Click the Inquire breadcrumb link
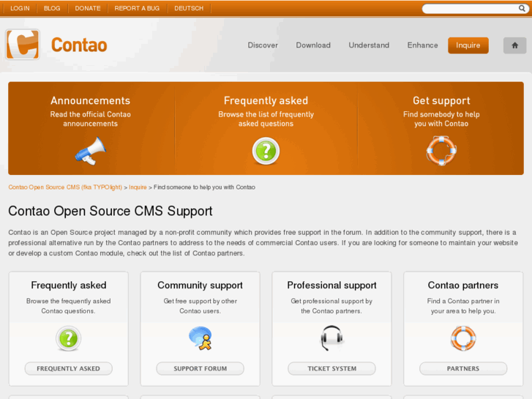532x399 pixels. coord(138,187)
